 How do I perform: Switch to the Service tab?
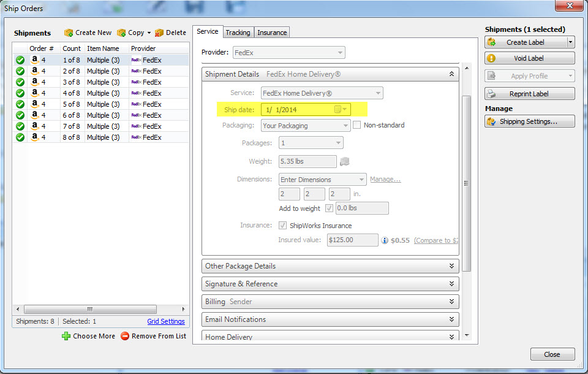[208, 31]
